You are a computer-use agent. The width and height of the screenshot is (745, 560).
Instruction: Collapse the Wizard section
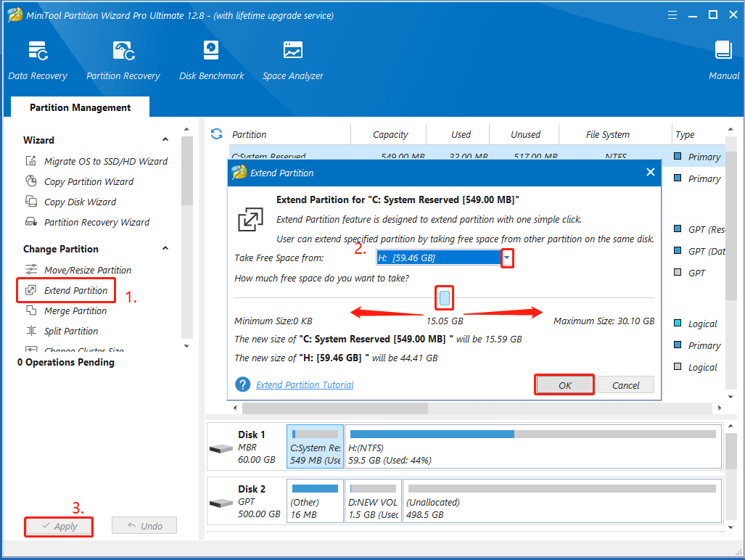(x=165, y=140)
